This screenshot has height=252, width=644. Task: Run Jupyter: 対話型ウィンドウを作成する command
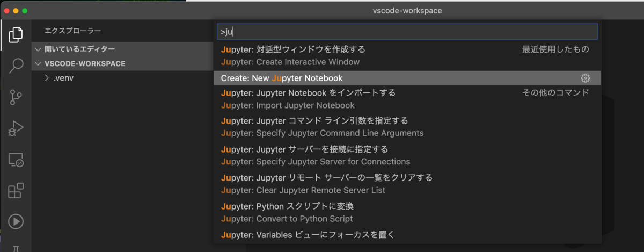coord(407,55)
